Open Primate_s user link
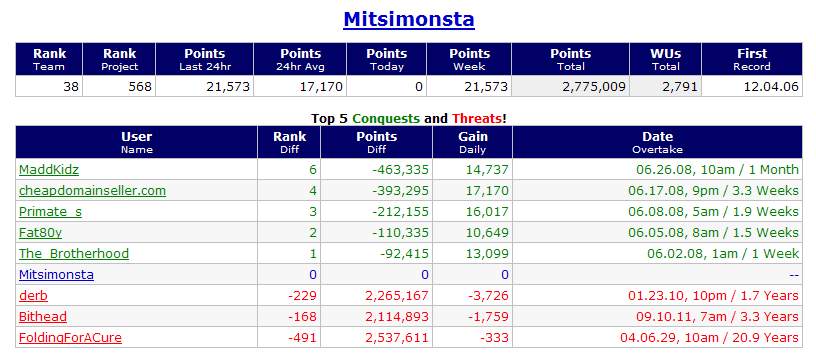Image resolution: width=816 pixels, height=362 pixels. (50, 212)
